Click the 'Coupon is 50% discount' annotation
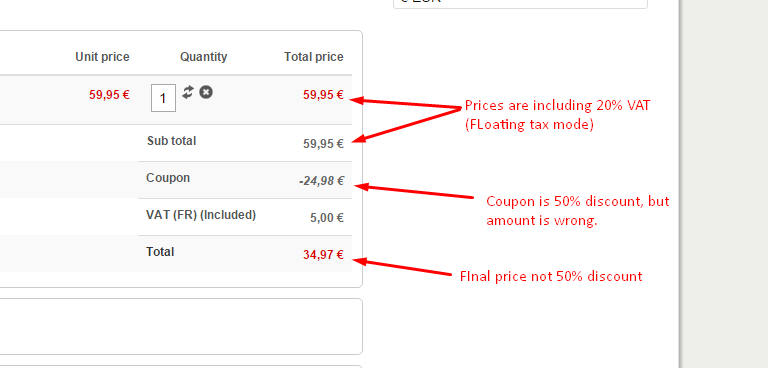This screenshot has height=368, width=768. [577, 211]
